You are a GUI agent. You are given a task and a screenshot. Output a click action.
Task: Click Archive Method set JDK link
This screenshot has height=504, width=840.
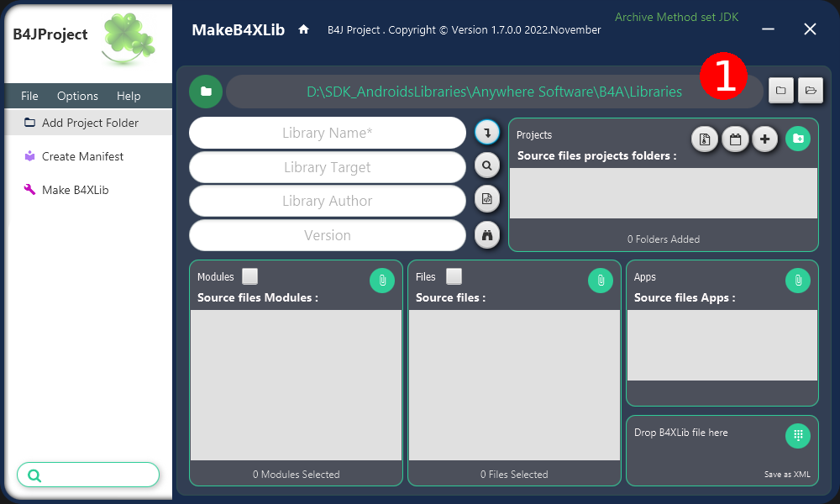[676, 17]
